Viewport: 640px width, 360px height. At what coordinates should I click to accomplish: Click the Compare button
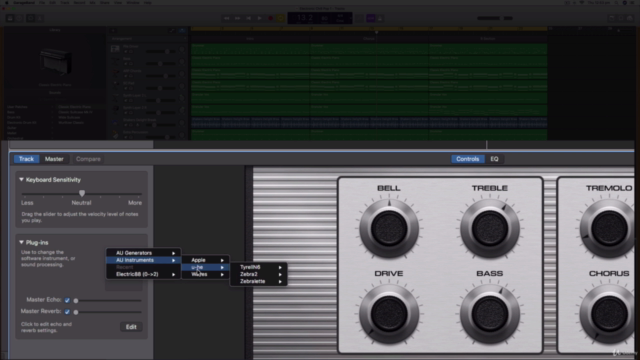[x=88, y=159]
